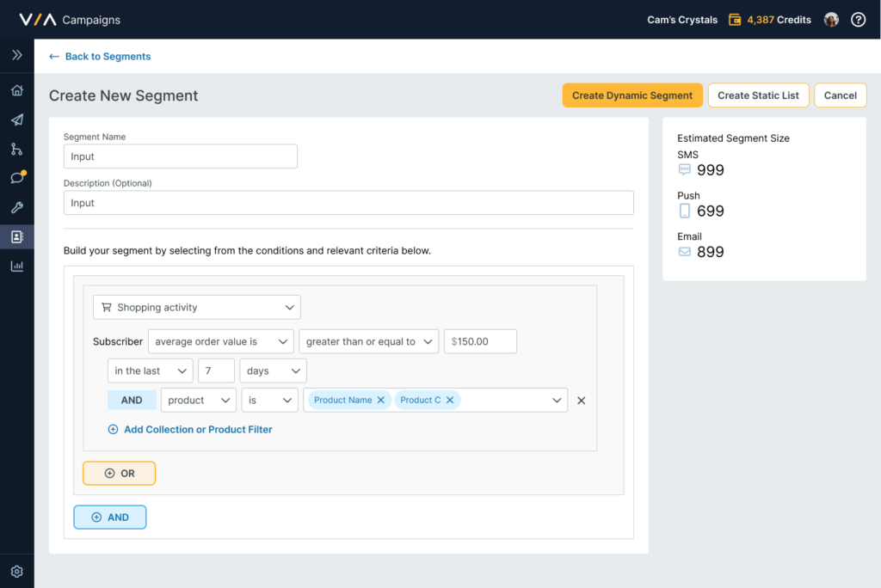Open 'greater than or equal to' dropdown
881x588 pixels.
click(x=368, y=341)
